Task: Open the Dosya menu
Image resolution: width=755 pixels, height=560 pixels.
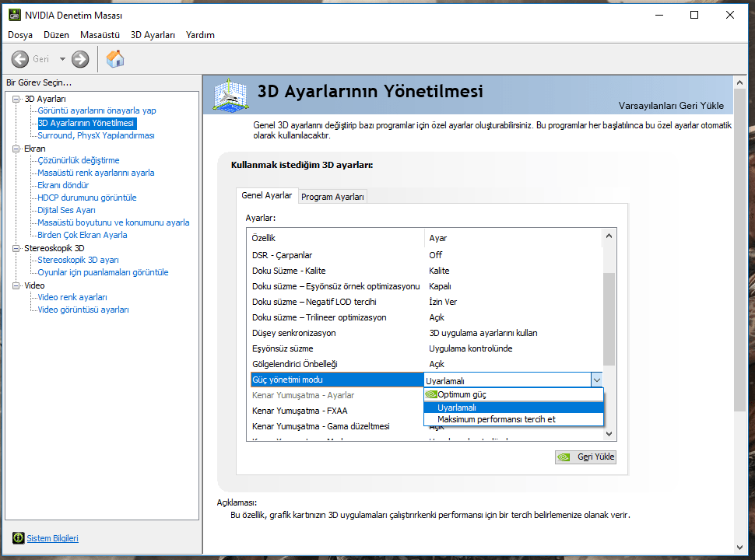Action: 20,35
